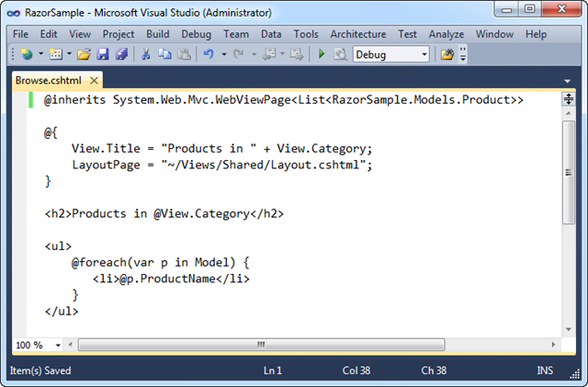
Task: Open a file with the Open File icon
Action: coord(84,54)
